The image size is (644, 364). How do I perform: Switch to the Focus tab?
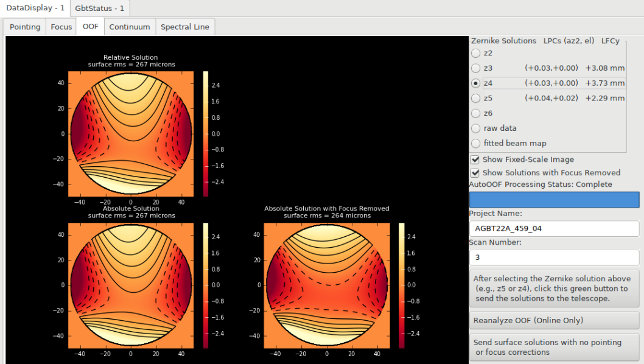tap(61, 27)
